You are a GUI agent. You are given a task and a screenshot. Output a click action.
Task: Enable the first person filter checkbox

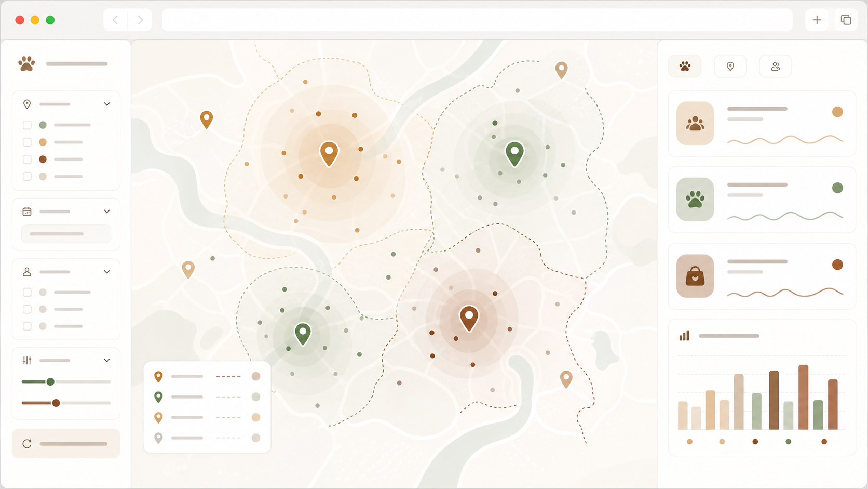[27, 292]
